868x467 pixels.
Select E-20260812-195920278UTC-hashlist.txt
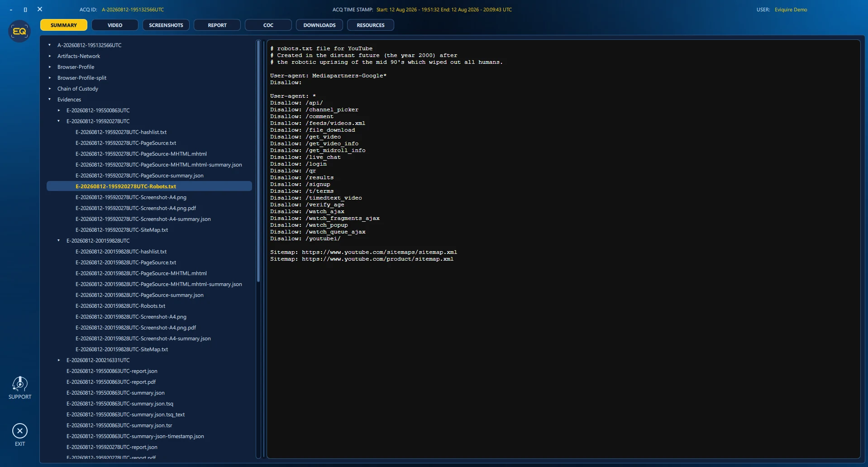click(x=121, y=132)
